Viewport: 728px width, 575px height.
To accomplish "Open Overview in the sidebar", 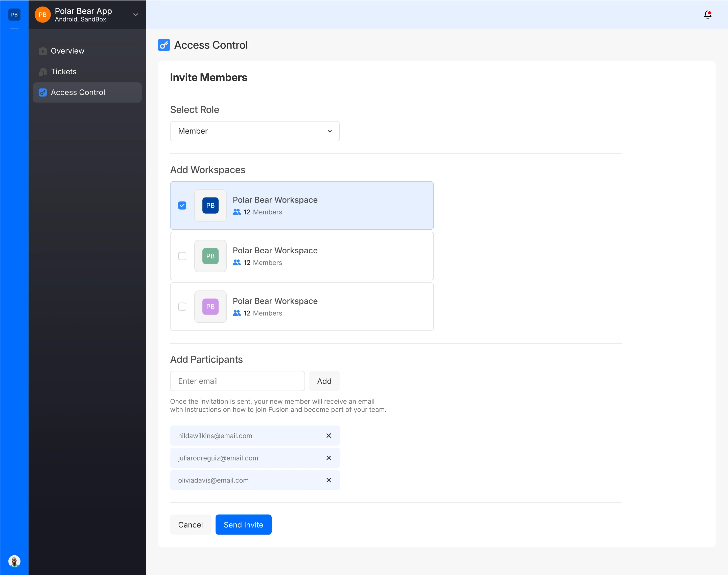I will tap(67, 51).
